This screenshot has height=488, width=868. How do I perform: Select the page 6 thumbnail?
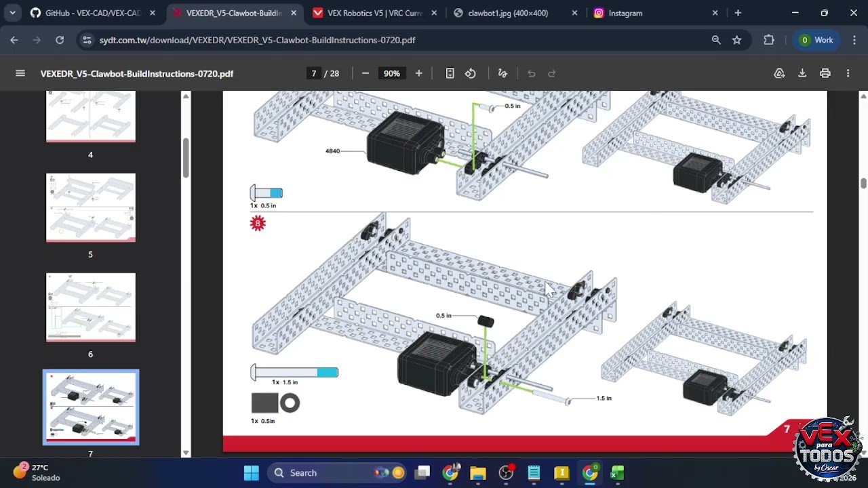click(91, 307)
